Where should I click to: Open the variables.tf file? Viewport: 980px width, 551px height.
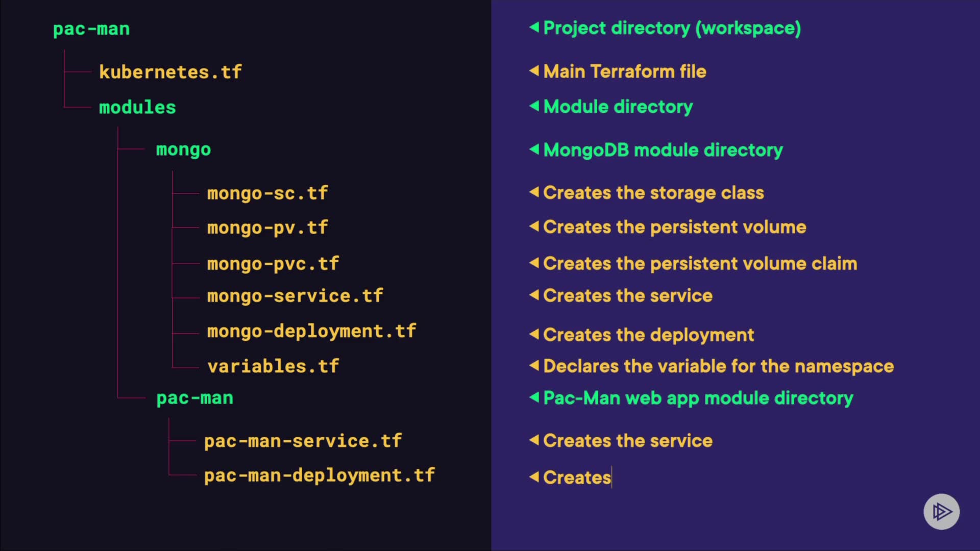coord(273,366)
